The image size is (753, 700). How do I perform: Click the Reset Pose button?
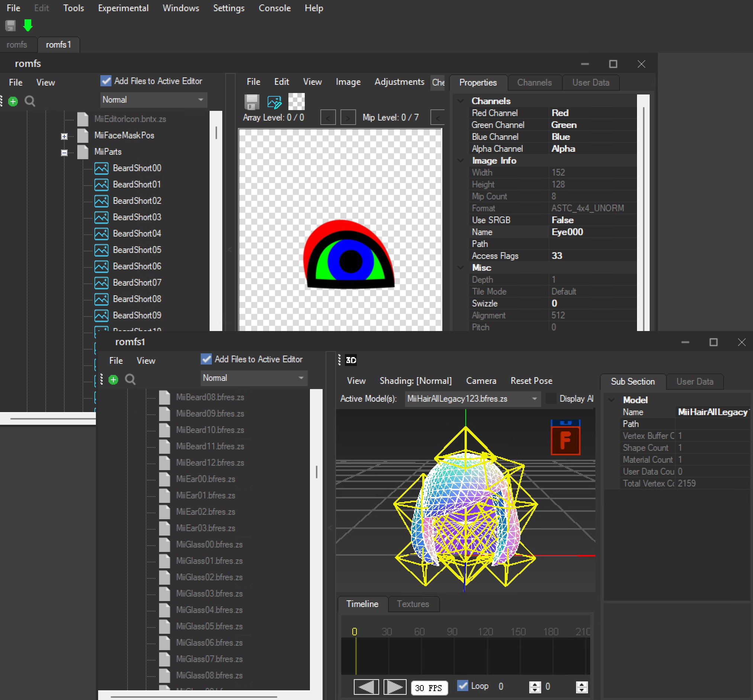pos(531,380)
